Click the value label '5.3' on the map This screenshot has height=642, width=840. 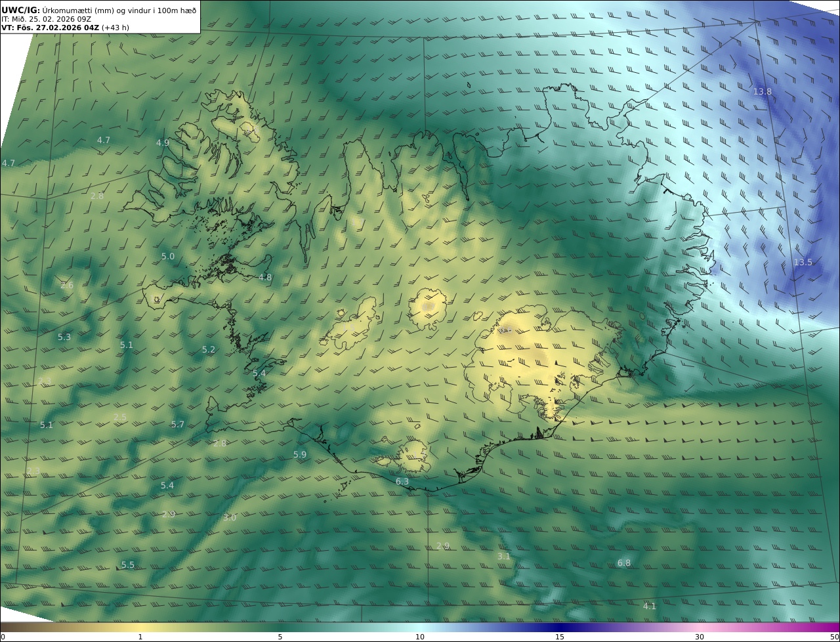click(64, 337)
